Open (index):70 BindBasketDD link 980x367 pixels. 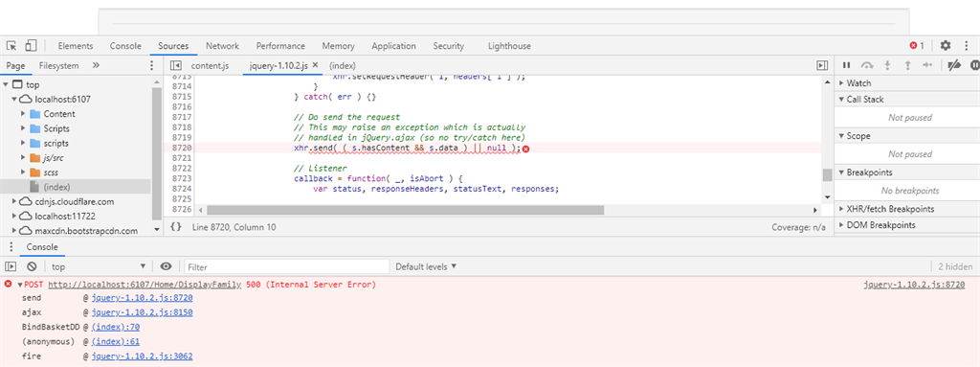115,327
